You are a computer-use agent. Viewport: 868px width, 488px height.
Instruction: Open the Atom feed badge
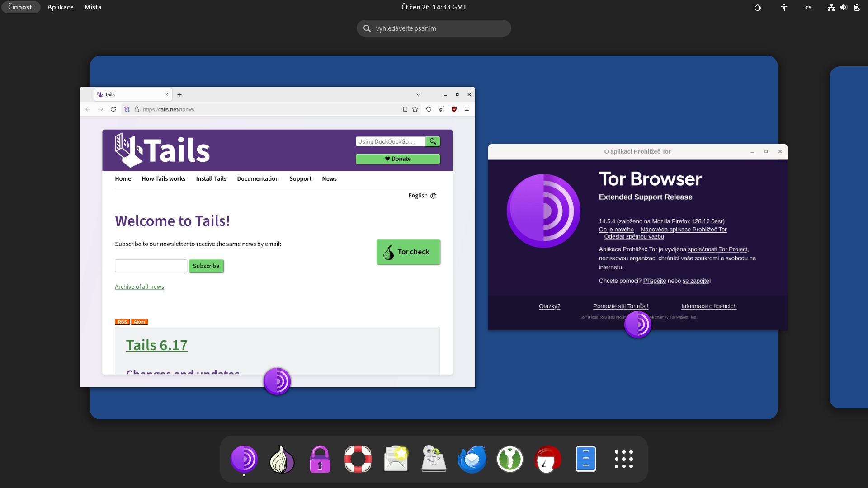tap(139, 322)
